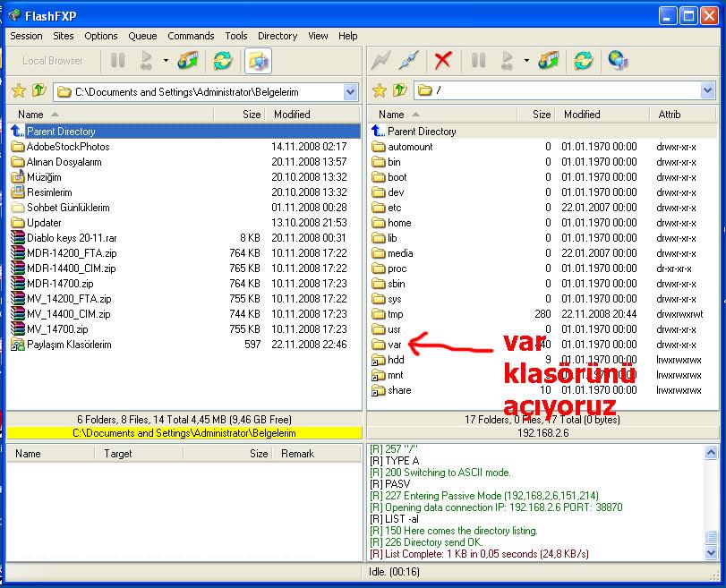Image resolution: width=726 pixels, height=588 pixels.
Task: Click the globe and computer icon in remote toolbar
Action: [618, 61]
